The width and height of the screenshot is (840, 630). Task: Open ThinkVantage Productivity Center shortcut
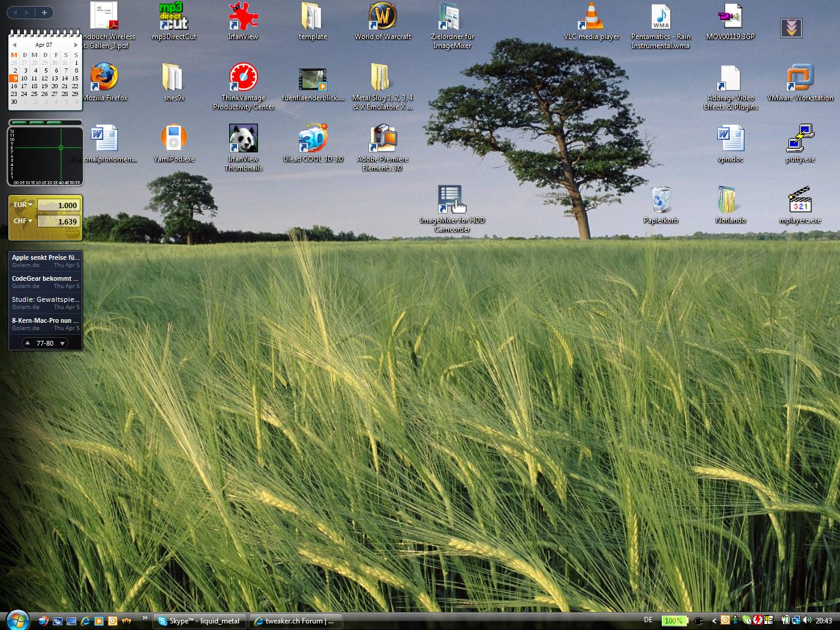243,78
